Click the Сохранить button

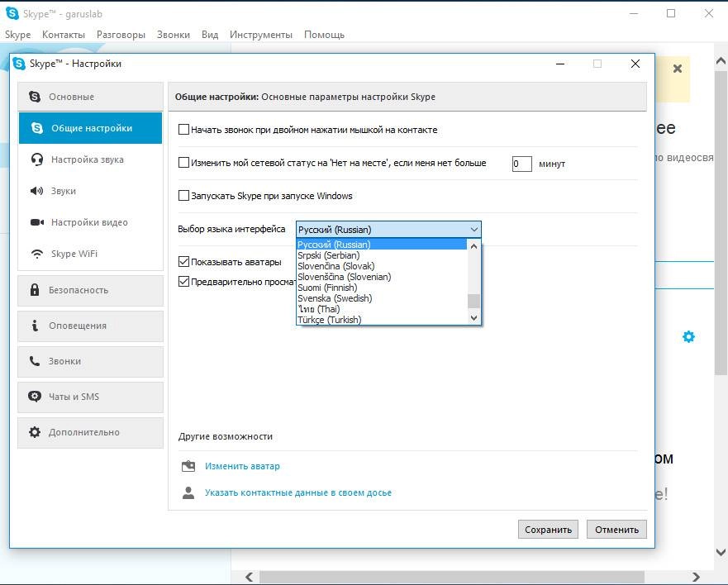pyautogui.click(x=548, y=530)
